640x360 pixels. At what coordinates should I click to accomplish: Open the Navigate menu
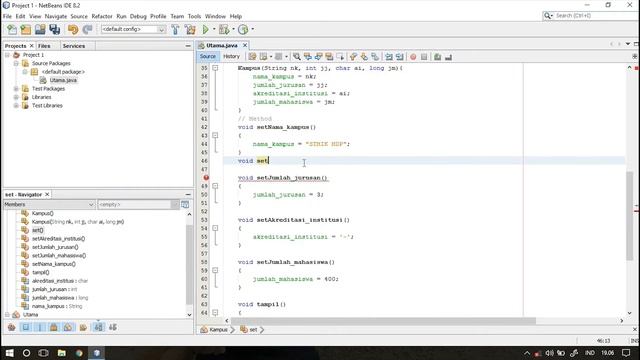(x=56, y=16)
